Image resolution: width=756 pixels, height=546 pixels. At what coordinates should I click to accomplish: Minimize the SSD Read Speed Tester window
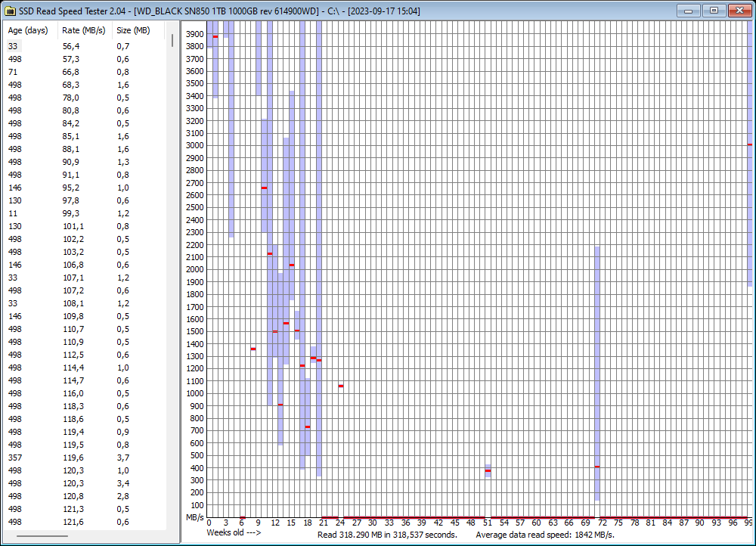coord(689,10)
